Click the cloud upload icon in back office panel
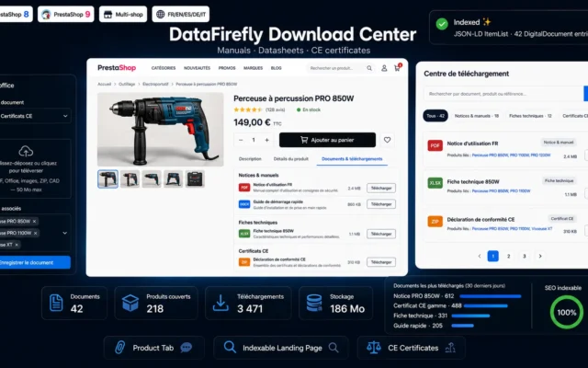 click(26, 151)
